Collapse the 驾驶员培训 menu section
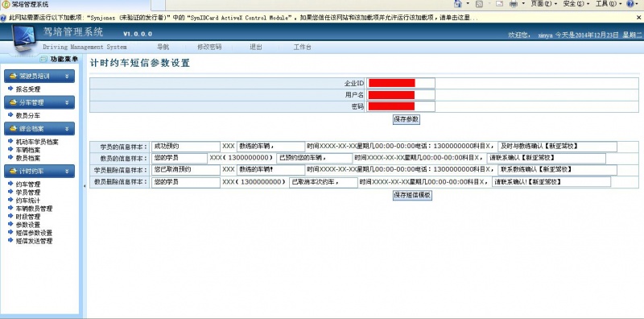Screen dimensions: 644x319 tap(67, 76)
